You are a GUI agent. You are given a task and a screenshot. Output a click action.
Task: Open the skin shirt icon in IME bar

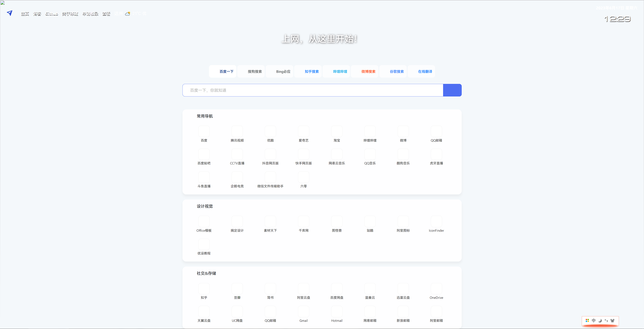click(612, 320)
